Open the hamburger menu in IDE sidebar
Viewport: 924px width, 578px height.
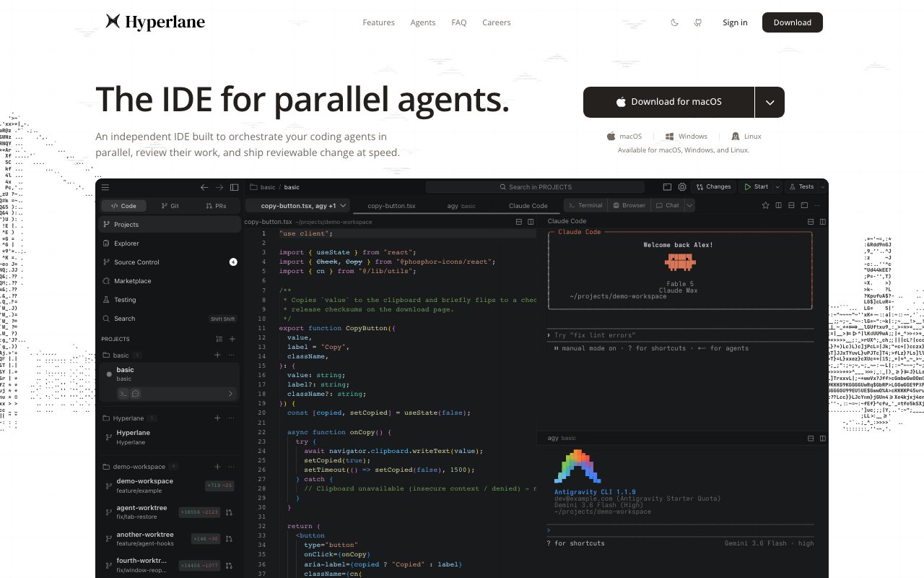tap(105, 187)
